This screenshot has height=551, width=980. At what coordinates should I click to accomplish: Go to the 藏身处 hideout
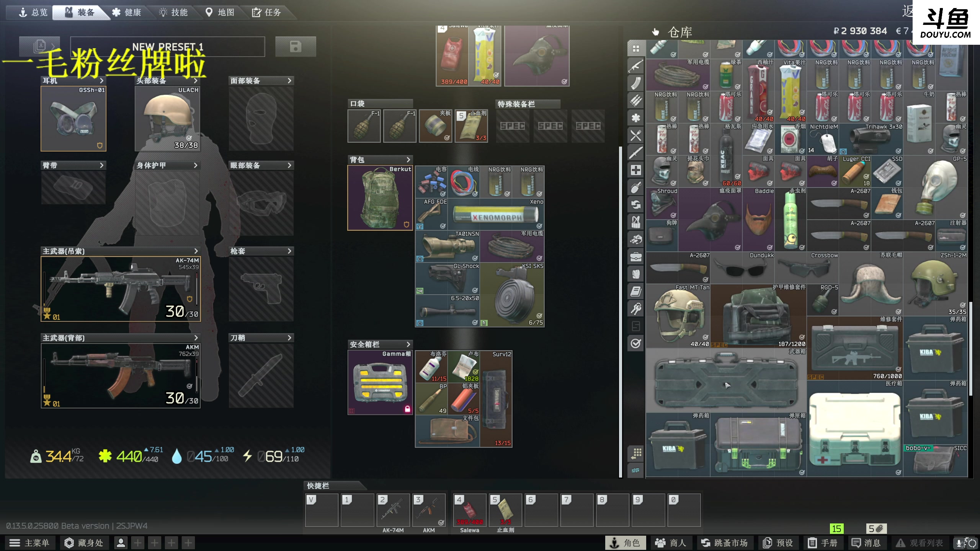[84, 543]
